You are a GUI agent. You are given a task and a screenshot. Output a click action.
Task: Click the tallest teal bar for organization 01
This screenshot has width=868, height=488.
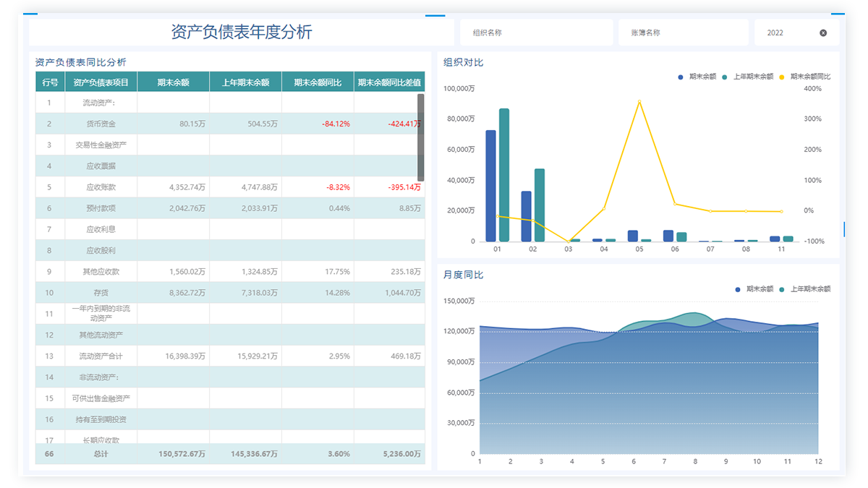(504, 174)
